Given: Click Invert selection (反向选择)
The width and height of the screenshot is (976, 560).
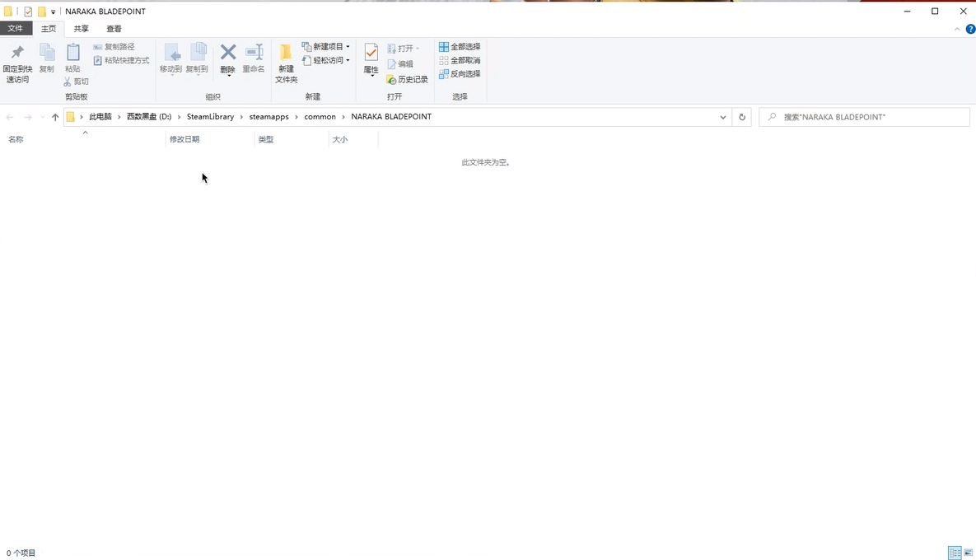Looking at the screenshot, I should tap(460, 74).
